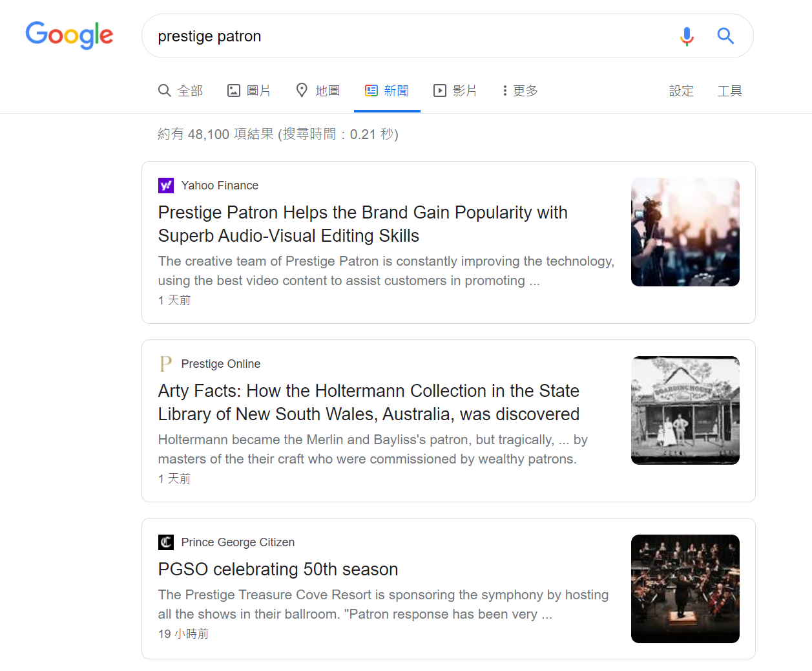This screenshot has height=671, width=812.
Task: Click the 影片 video play icon
Action: point(440,91)
